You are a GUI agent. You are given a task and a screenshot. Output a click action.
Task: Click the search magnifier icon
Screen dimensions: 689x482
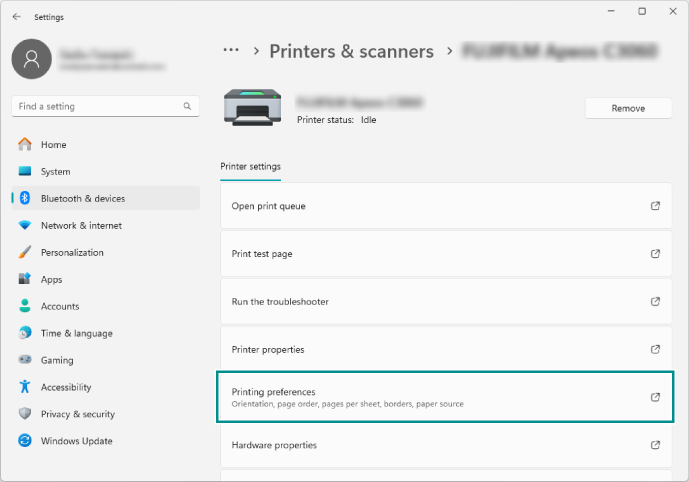tap(187, 106)
